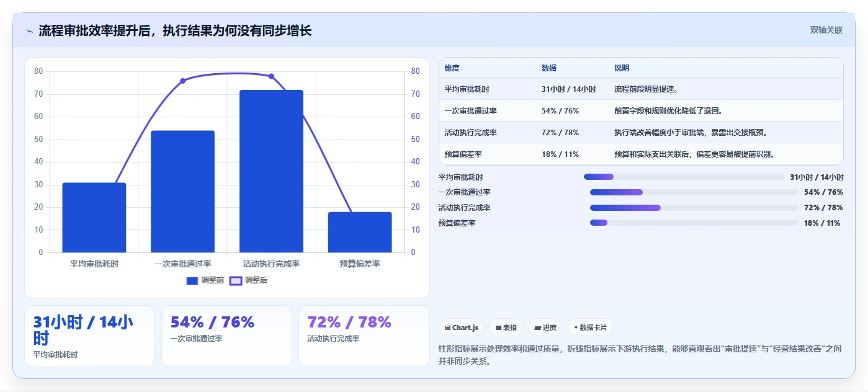Click the 进度 tag chip
The image size is (868, 392).
coord(545,327)
